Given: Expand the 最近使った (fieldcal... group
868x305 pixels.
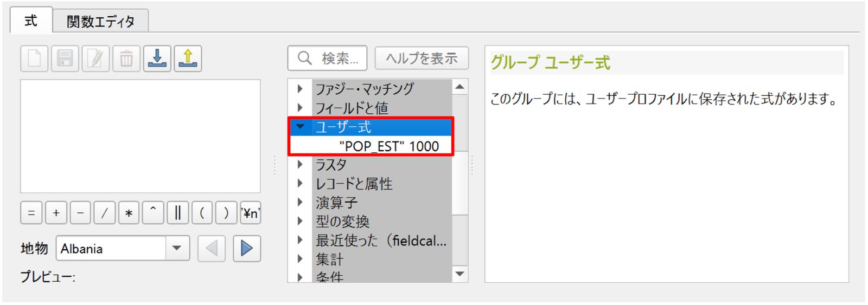Looking at the screenshot, I should (300, 240).
